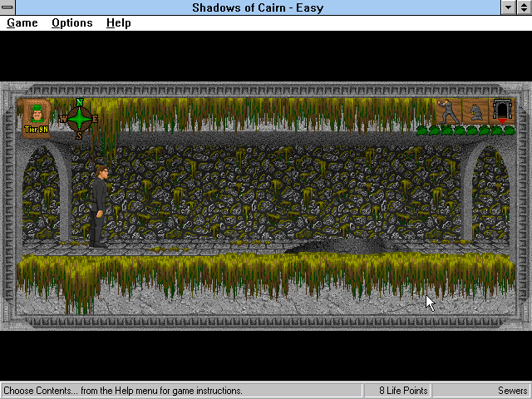
Task: Select the crouching sneak action icon
Action: click(x=475, y=111)
